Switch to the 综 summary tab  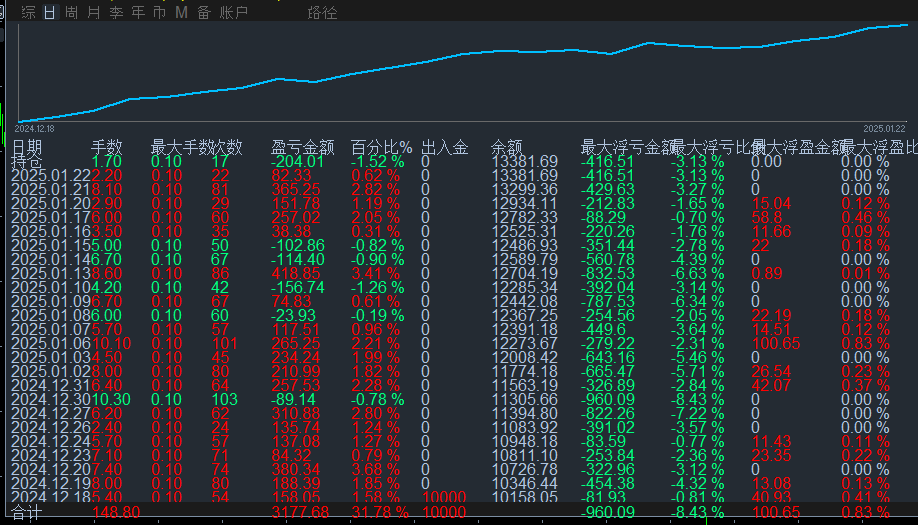pyautogui.click(x=28, y=12)
